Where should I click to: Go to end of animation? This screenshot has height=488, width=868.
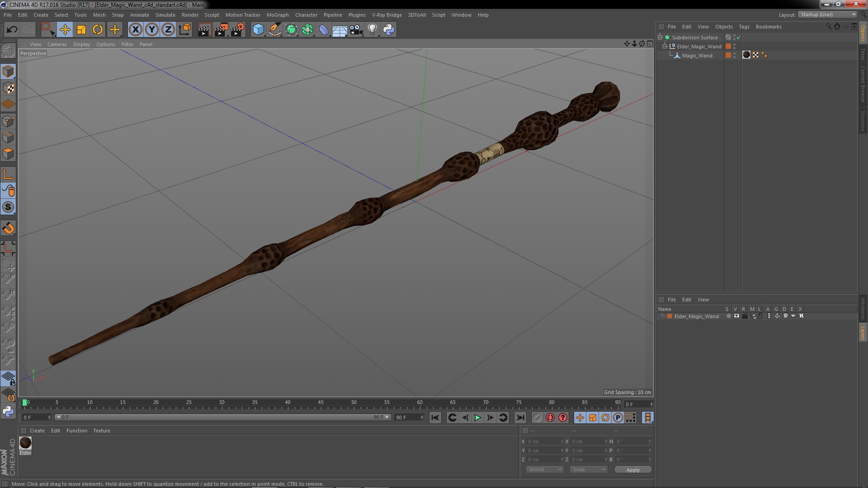[520, 418]
